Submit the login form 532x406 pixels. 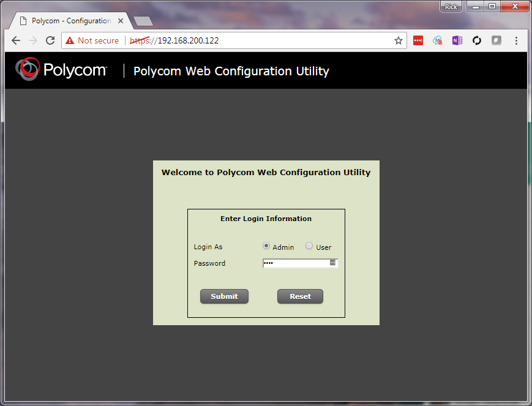click(x=224, y=296)
